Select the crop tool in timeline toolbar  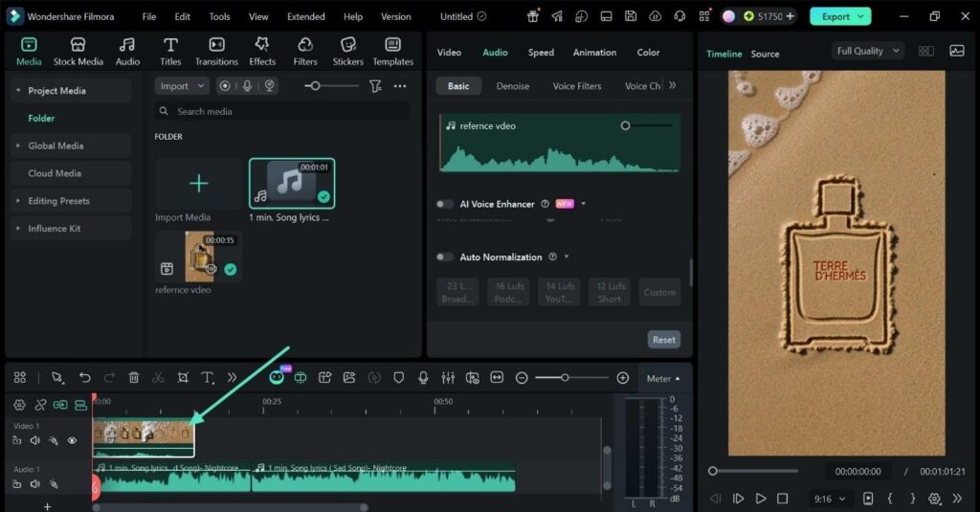(x=183, y=378)
